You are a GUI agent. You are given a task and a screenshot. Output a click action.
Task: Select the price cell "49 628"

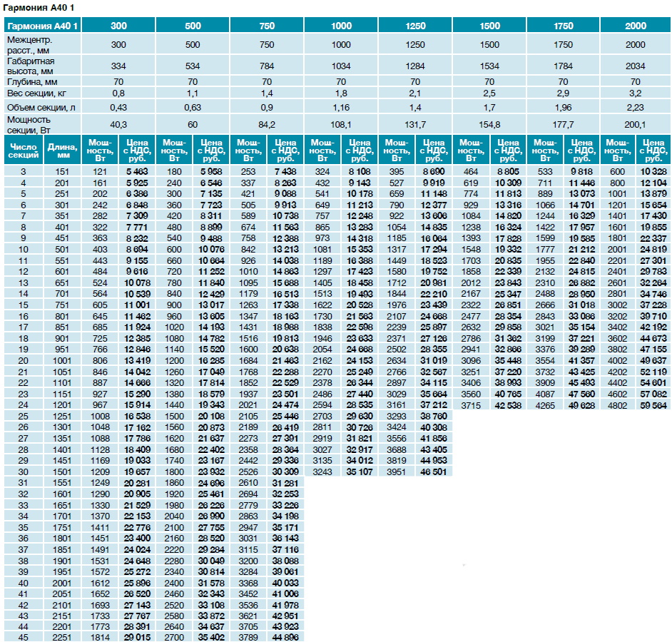[x=581, y=405]
